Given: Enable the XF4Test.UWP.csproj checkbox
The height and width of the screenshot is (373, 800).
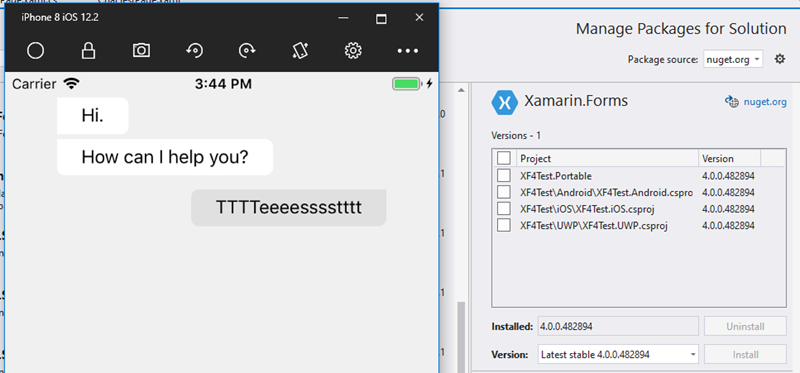Looking at the screenshot, I should pyautogui.click(x=504, y=225).
